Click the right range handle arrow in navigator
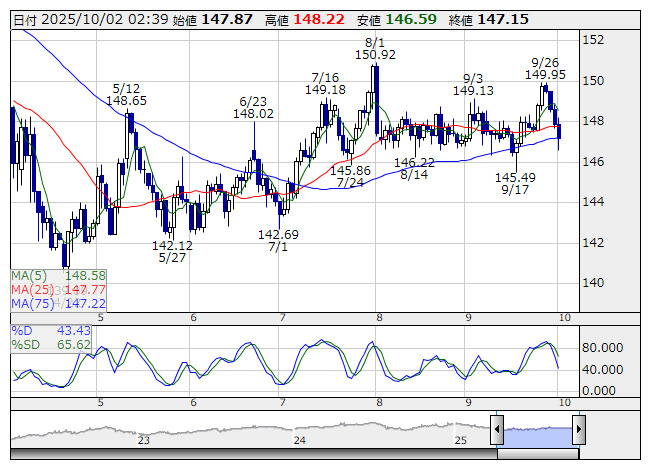Viewport: 653px width, 470px height. click(x=578, y=430)
